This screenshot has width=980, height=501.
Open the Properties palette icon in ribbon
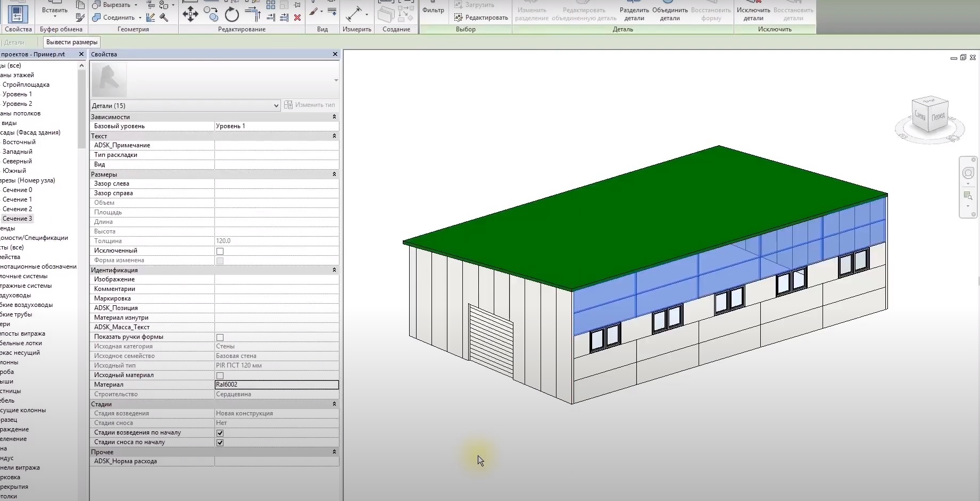[x=18, y=14]
